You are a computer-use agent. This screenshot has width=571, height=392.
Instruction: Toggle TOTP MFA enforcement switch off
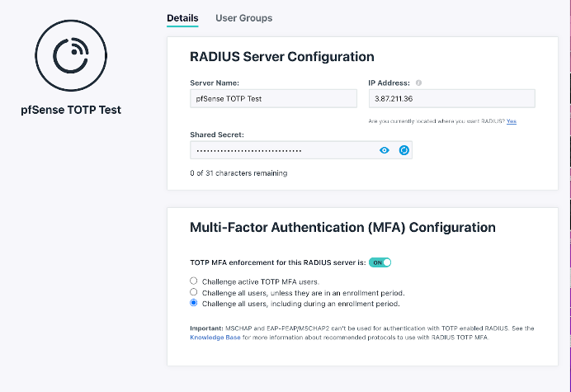click(x=380, y=262)
